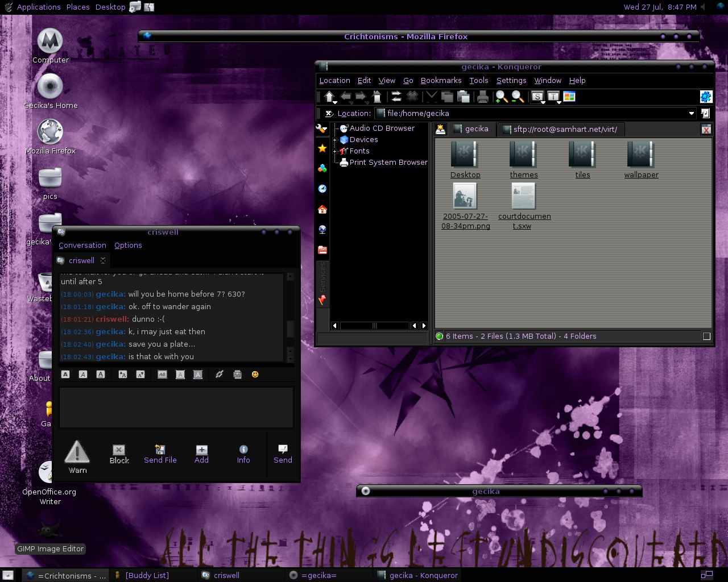Open sidebar configuration wrench button
728x582 pixels.
[x=322, y=128]
